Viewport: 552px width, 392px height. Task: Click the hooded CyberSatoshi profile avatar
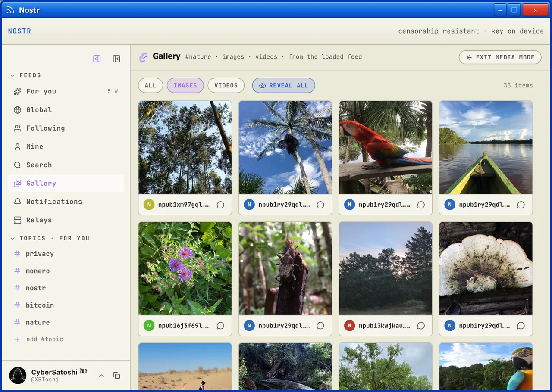point(18,376)
